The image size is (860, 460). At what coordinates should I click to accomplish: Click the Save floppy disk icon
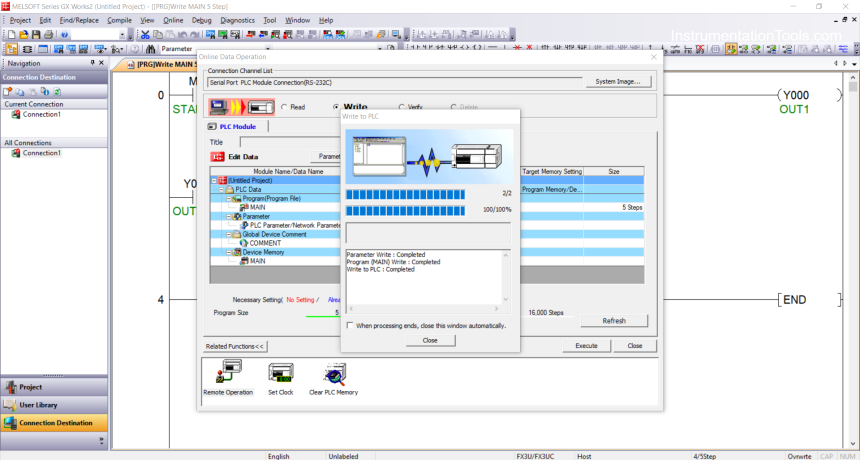tap(36, 35)
